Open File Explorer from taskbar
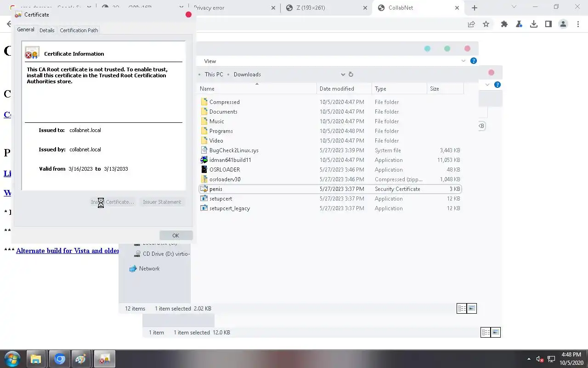 (x=36, y=359)
